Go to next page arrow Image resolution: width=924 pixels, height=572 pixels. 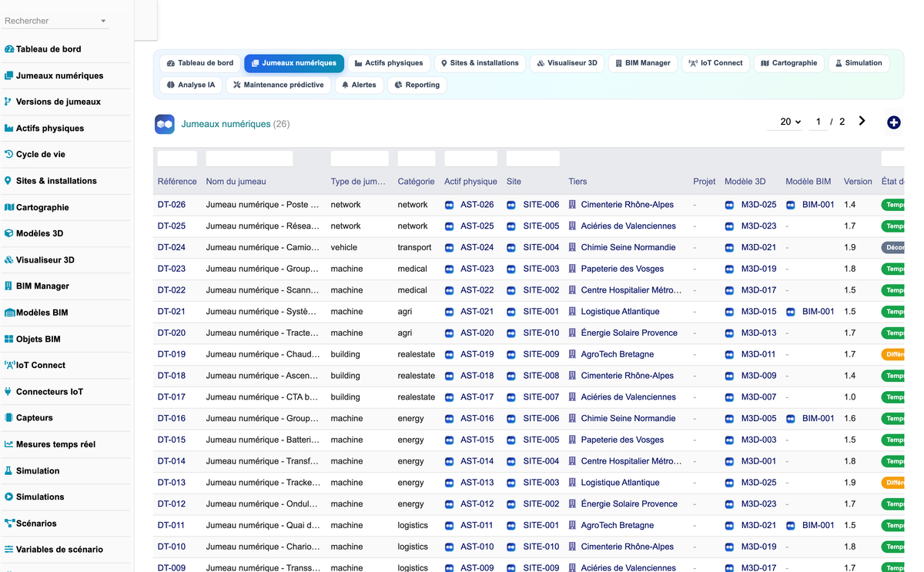(862, 121)
